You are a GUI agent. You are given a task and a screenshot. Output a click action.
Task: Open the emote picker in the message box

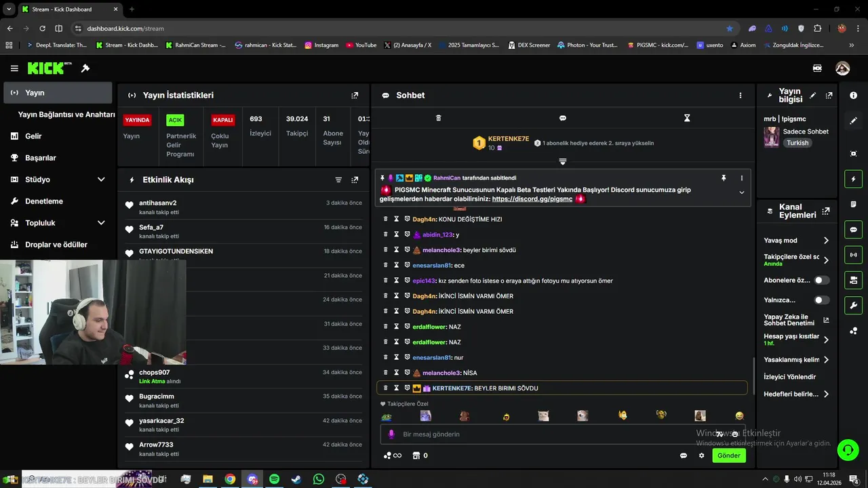pos(735,434)
